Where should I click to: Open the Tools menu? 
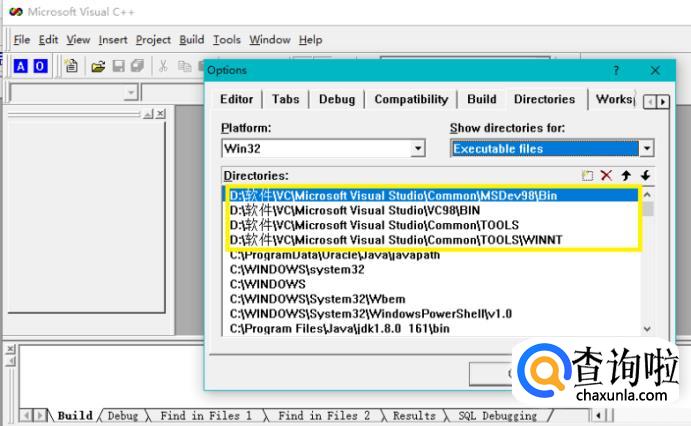[227, 40]
